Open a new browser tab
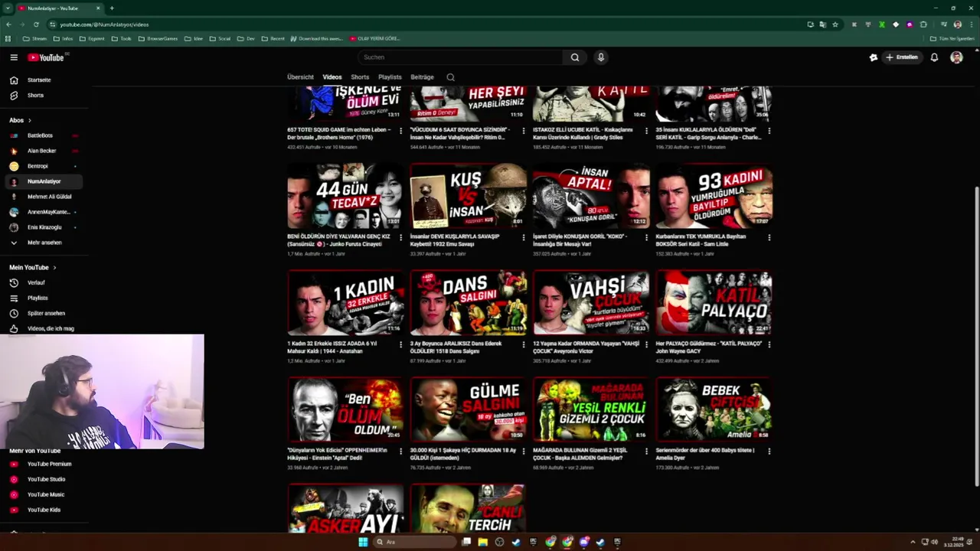Screen dimensions: 980x551 112,8
